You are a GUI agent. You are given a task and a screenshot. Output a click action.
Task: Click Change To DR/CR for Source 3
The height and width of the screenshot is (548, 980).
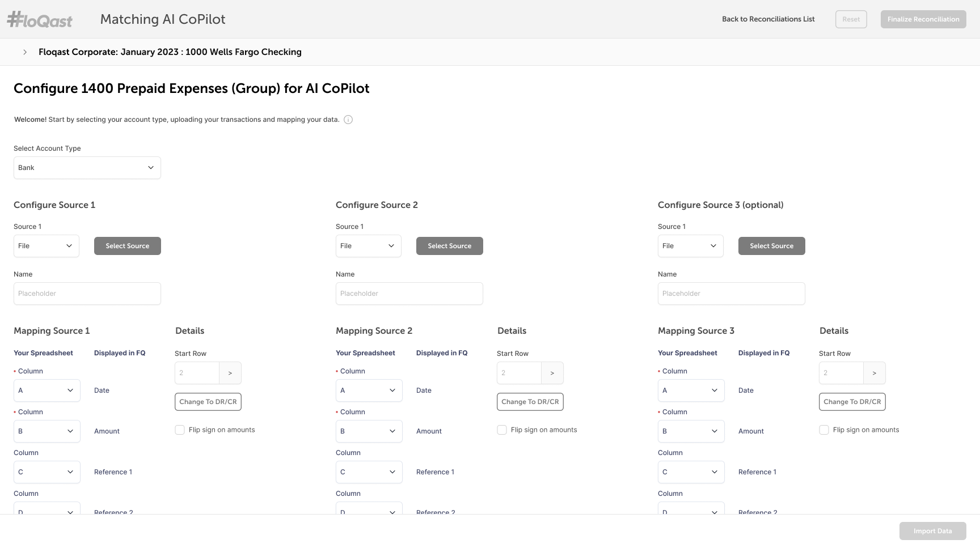[852, 402]
